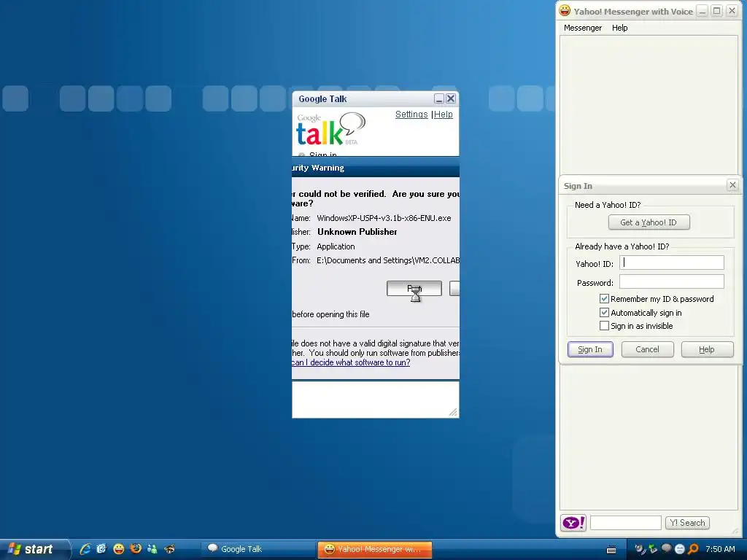Open the Messenger menu

tap(583, 28)
